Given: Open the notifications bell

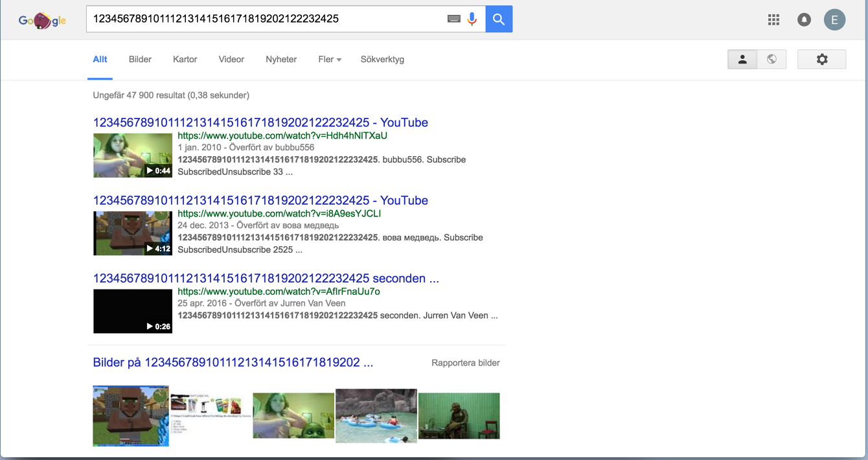Looking at the screenshot, I should 804,20.
